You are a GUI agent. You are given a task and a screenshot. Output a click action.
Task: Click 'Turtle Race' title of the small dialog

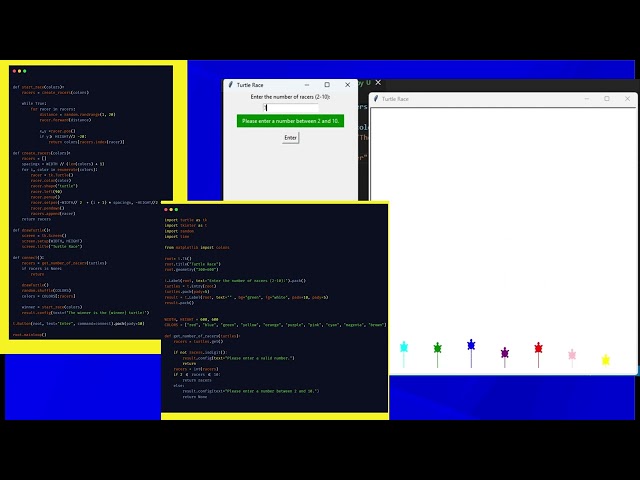(x=250, y=85)
